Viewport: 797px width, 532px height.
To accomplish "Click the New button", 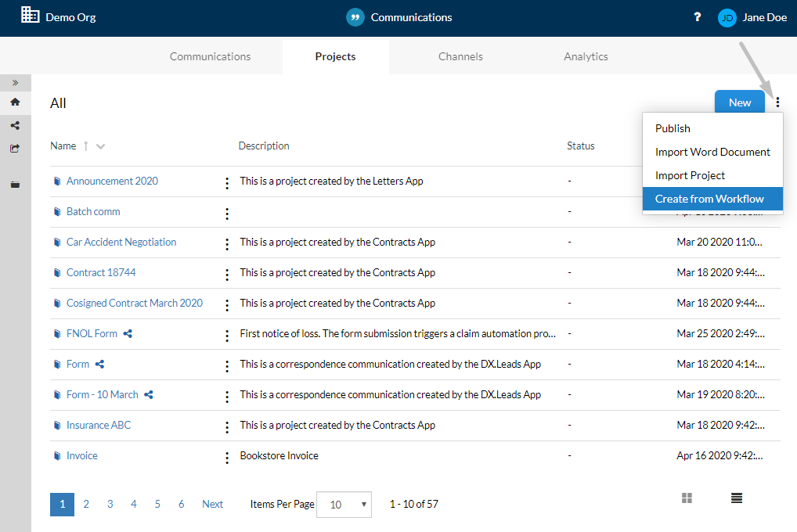I will pyautogui.click(x=740, y=102).
